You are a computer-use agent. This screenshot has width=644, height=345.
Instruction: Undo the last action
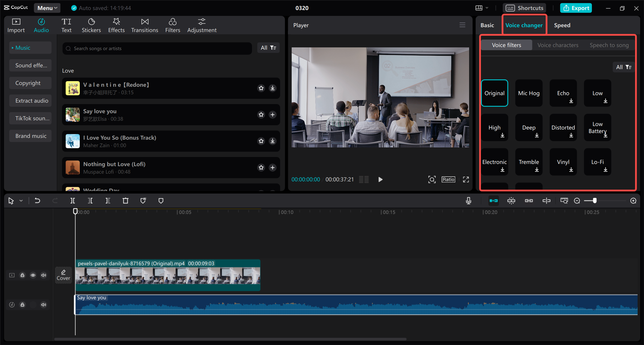(x=37, y=200)
